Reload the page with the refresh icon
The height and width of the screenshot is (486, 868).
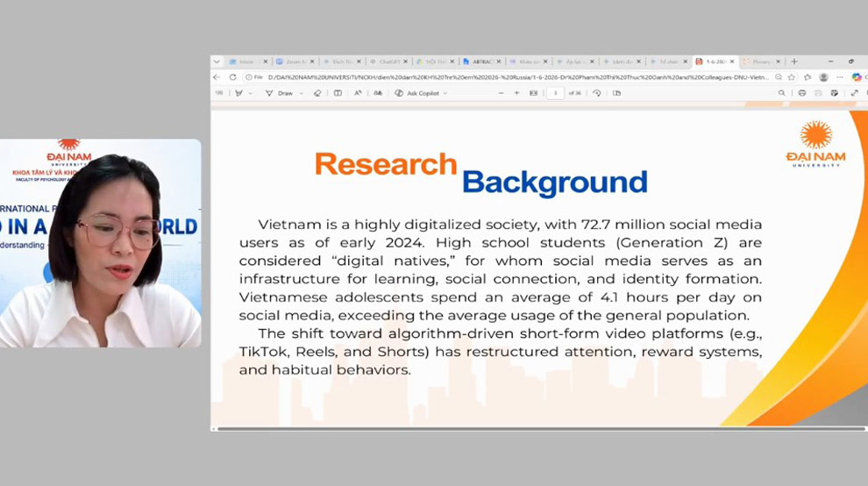click(232, 77)
